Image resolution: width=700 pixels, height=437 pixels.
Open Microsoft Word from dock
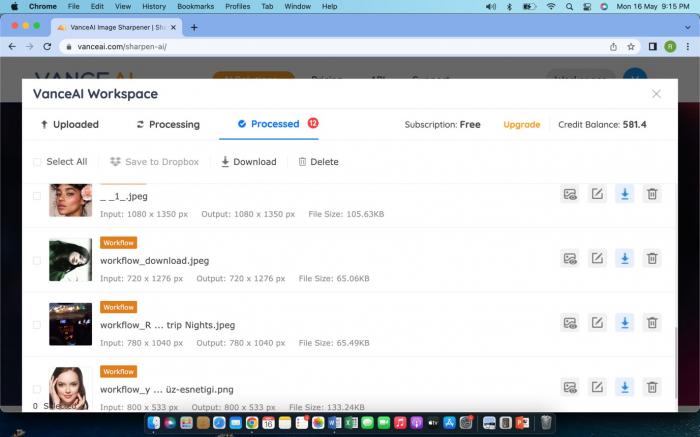pyautogui.click(x=334, y=422)
